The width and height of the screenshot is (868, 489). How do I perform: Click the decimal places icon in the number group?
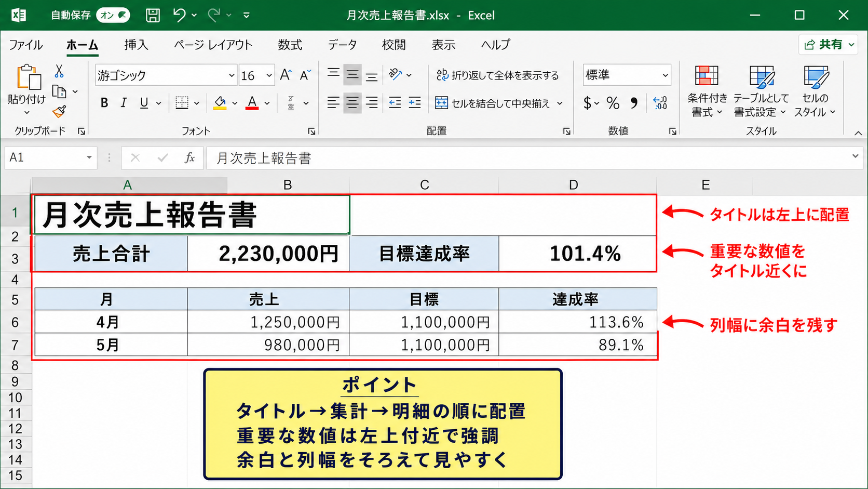click(660, 103)
